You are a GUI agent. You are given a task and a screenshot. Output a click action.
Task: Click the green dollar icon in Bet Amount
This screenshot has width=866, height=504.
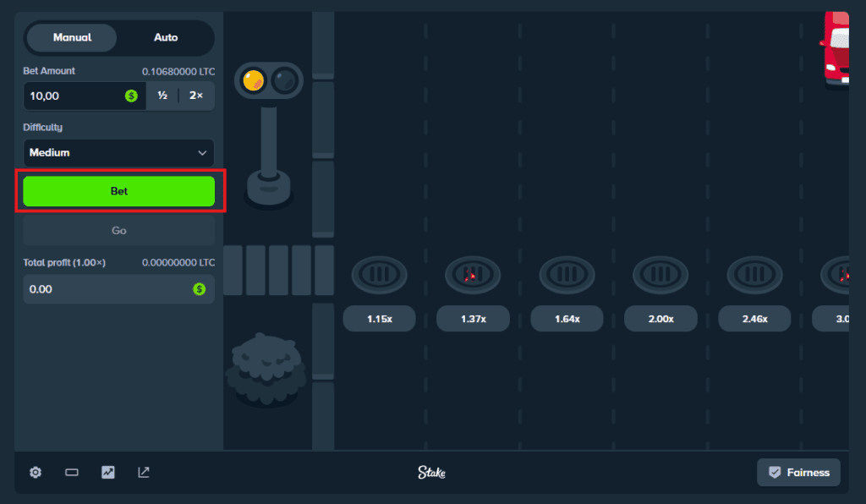pyautogui.click(x=131, y=96)
